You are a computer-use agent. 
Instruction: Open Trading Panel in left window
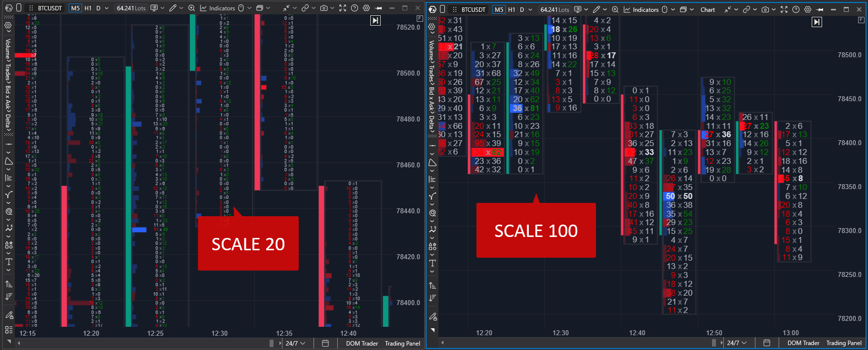pos(402,343)
